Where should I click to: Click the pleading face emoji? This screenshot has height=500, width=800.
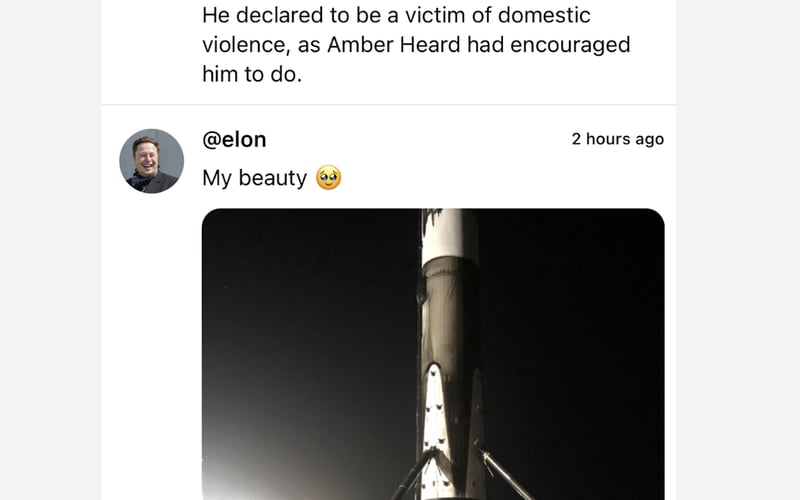pos(328,178)
